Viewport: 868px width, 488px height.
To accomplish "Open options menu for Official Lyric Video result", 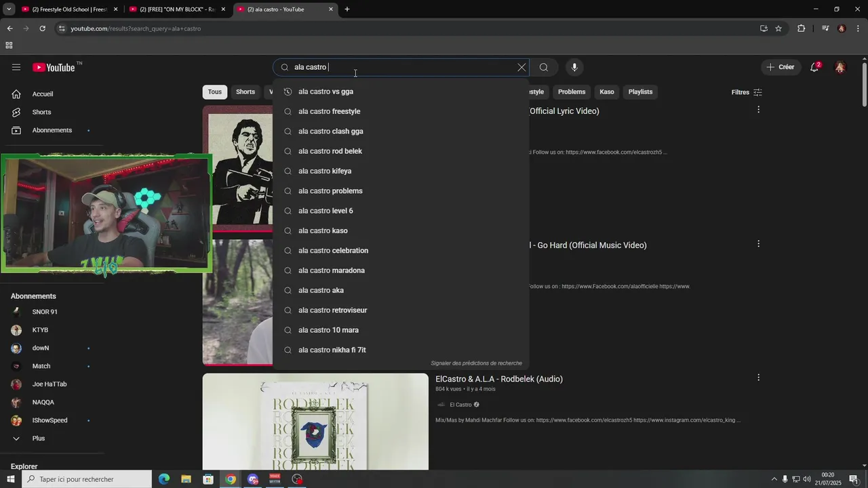I will pyautogui.click(x=758, y=109).
